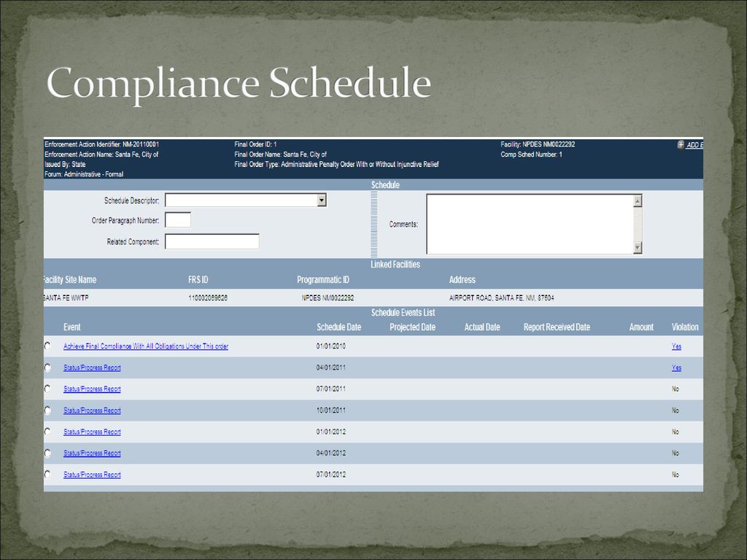Click Programmatic ID value NPDES NM0022292 in table
The image size is (747, 560).
(x=328, y=297)
